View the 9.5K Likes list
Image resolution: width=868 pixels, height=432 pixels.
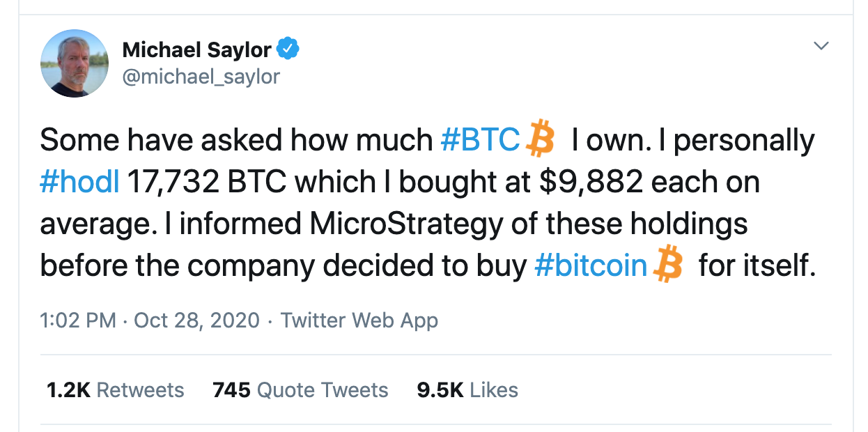(x=467, y=389)
